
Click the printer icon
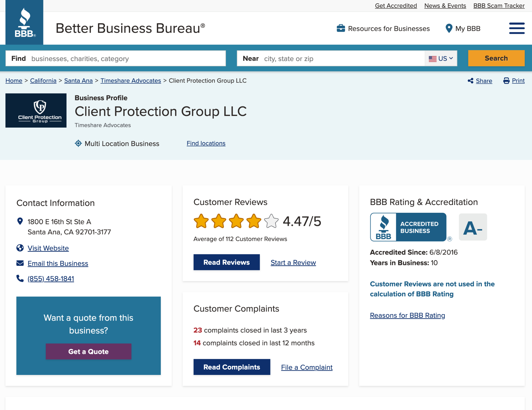[x=506, y=81]
